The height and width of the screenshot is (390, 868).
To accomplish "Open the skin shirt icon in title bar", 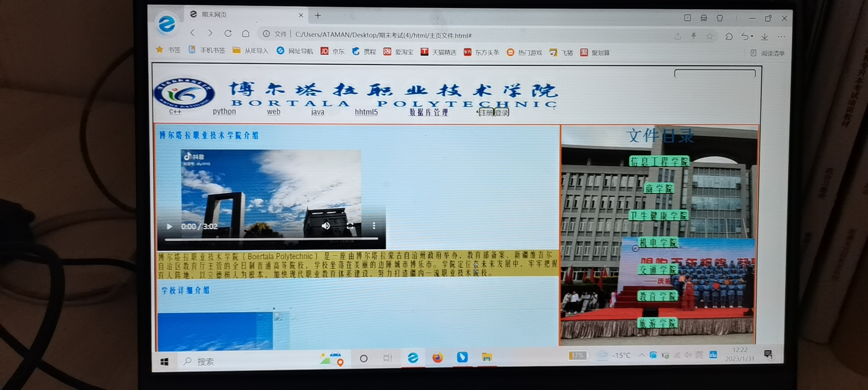I will pos(720,18).
